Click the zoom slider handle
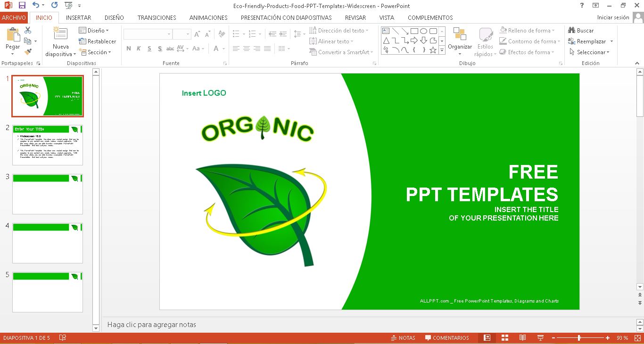Viewport: 644px width, 344px height. point(579,338)
